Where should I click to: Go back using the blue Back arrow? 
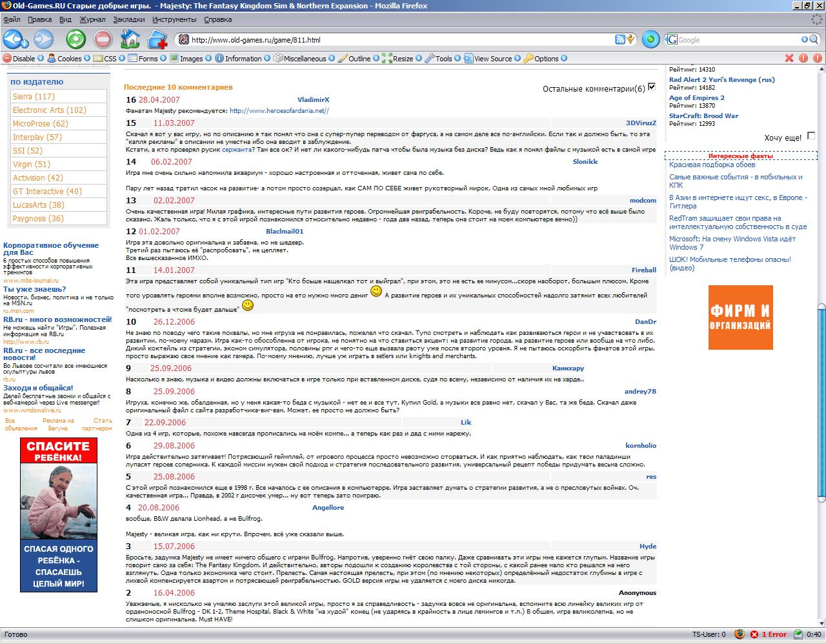coord(13,39)
